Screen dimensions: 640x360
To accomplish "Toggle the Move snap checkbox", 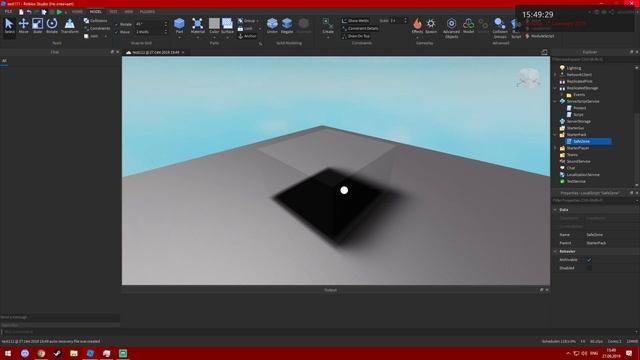I will [x=117, y=32].
